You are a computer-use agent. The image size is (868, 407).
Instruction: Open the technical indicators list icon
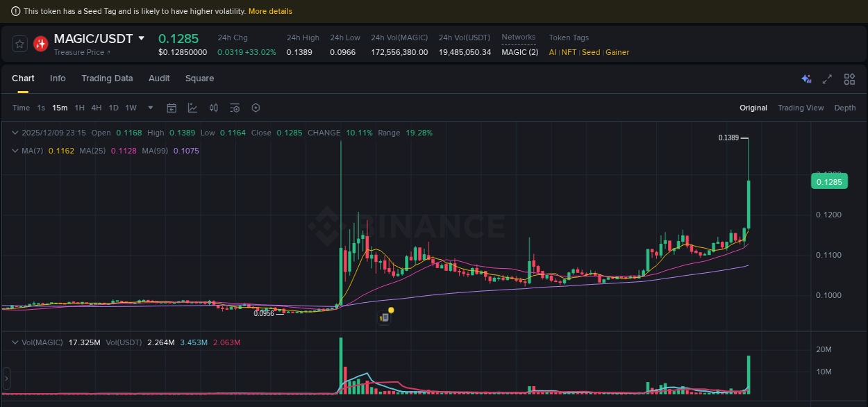pyautogui.click(x=234, y=108)
